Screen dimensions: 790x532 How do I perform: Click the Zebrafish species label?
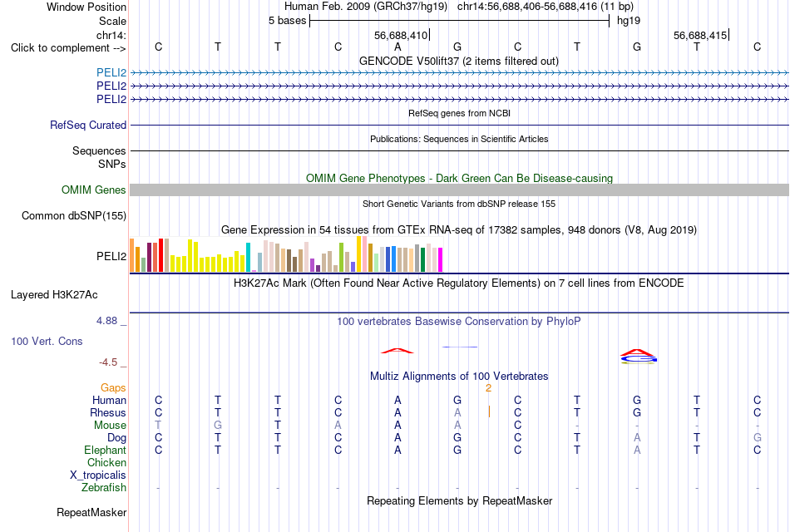click(104, 488)
